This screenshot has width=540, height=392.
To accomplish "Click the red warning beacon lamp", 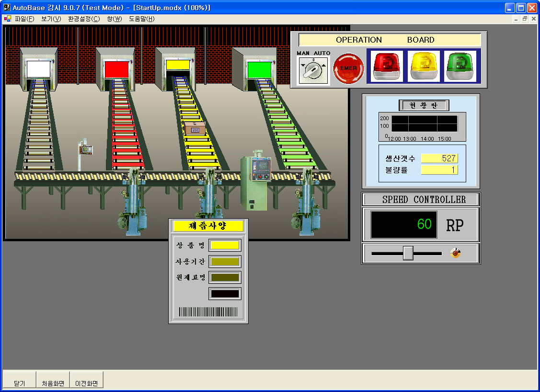I will (x=387, y=67).
